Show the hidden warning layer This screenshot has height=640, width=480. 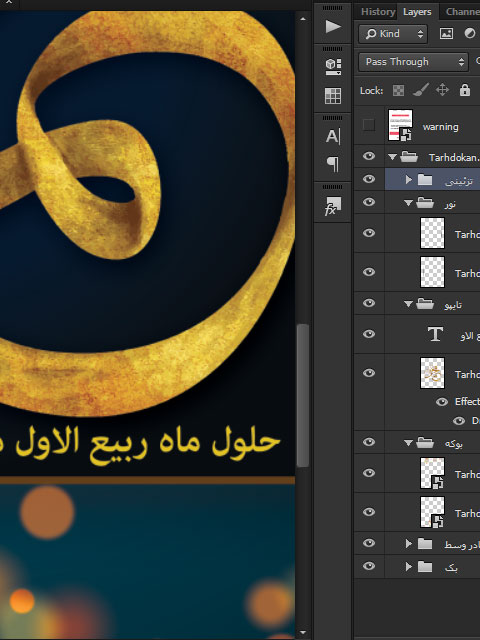[369, 125]
